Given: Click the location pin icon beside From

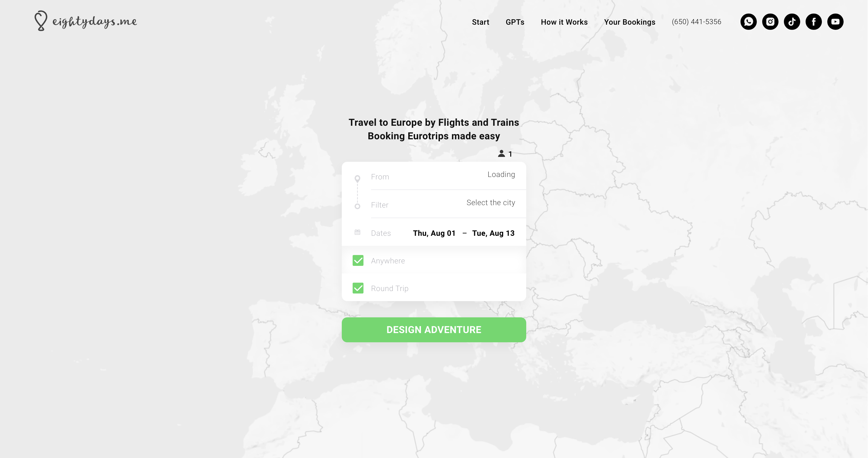Looking at the screenshot, I should click(x=358, y=179).
